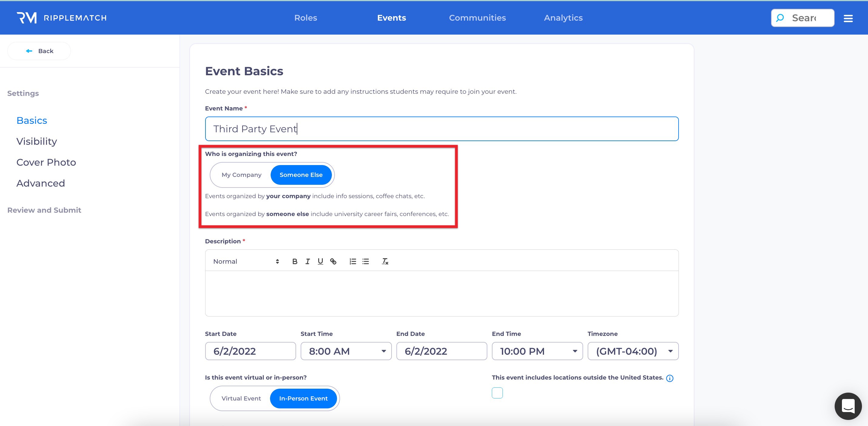Expand the End Time dropdown
Screen dimensions: 868x426
tap(537, 351)
